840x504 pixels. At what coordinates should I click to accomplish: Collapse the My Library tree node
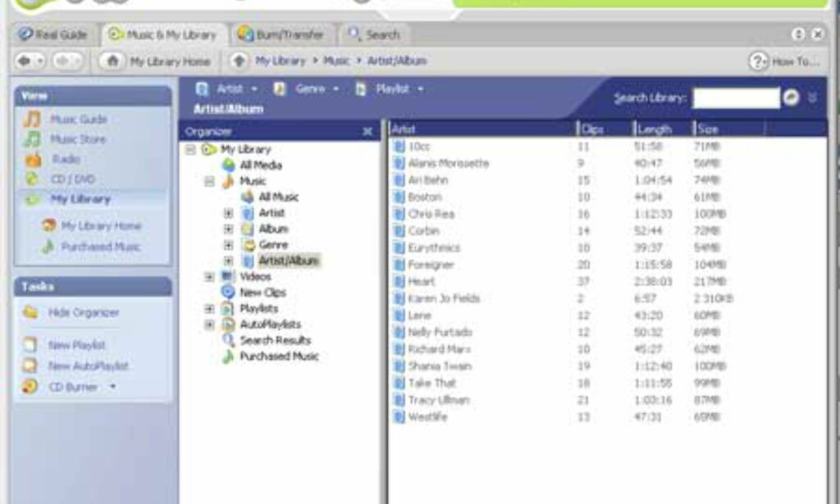(190, 149)
